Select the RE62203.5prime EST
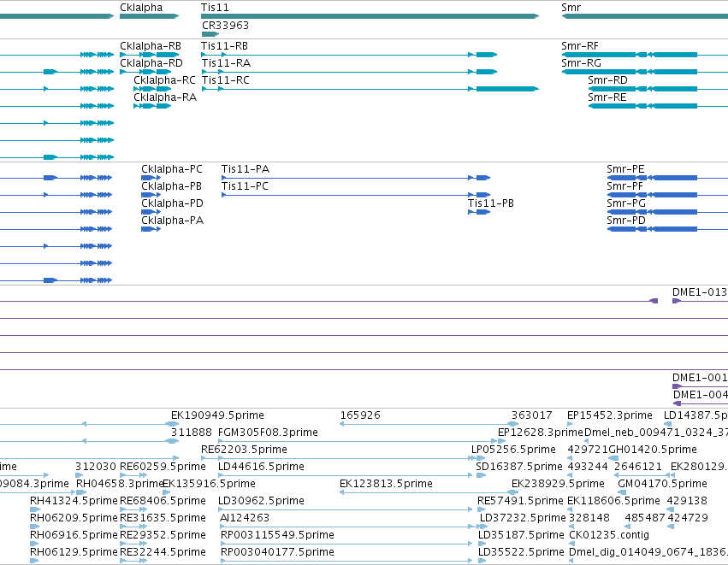This screenshot has height=565, width=728. [244, 450]
